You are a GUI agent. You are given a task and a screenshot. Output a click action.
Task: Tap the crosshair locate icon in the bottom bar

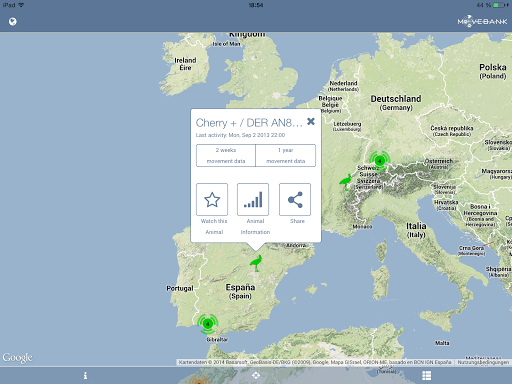tap(256, 376)
